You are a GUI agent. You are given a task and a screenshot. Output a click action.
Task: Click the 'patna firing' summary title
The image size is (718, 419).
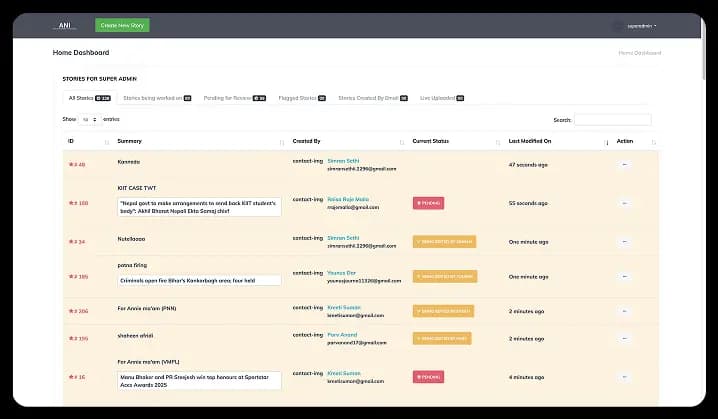(x=132, y=265)
